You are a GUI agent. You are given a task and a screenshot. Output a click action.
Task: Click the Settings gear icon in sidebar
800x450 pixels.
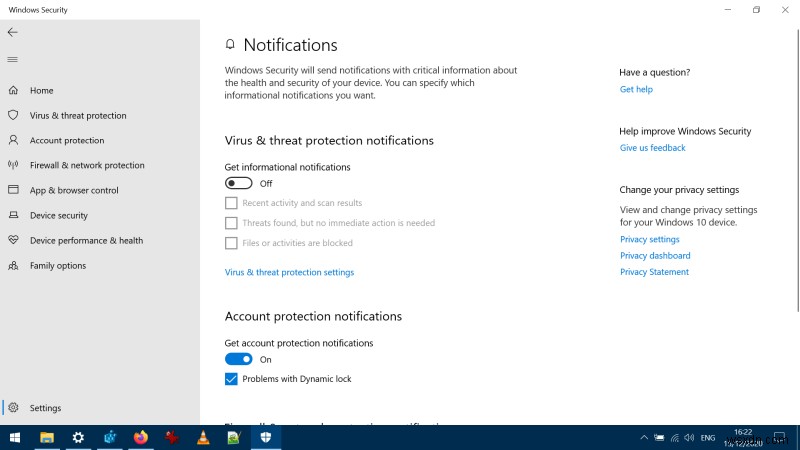pos(13,407)
